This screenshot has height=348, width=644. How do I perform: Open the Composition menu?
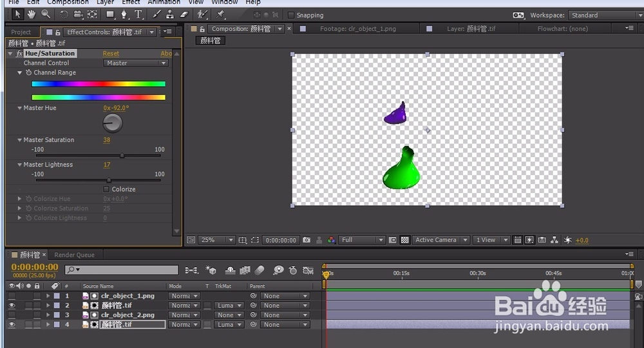point(68,2)
